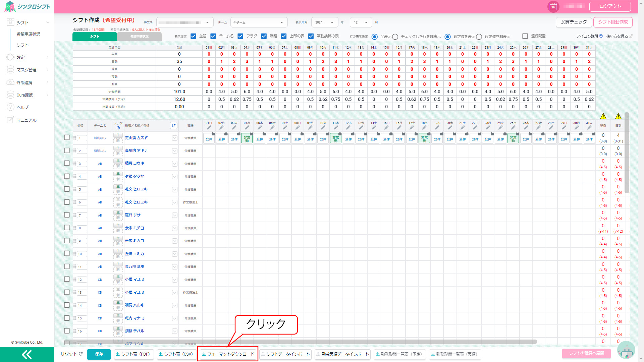Expand the シフト sidebar menu
This screenshot has height=362, width=644.
click(x=28, y=22)
